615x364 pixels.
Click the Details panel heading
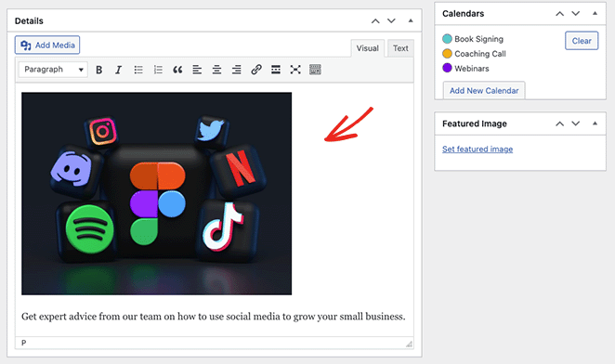click(29, 20)
